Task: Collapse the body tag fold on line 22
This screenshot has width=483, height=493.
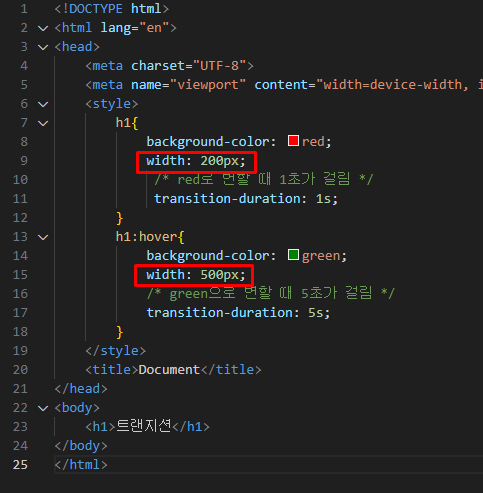Action: pos(43,408)
